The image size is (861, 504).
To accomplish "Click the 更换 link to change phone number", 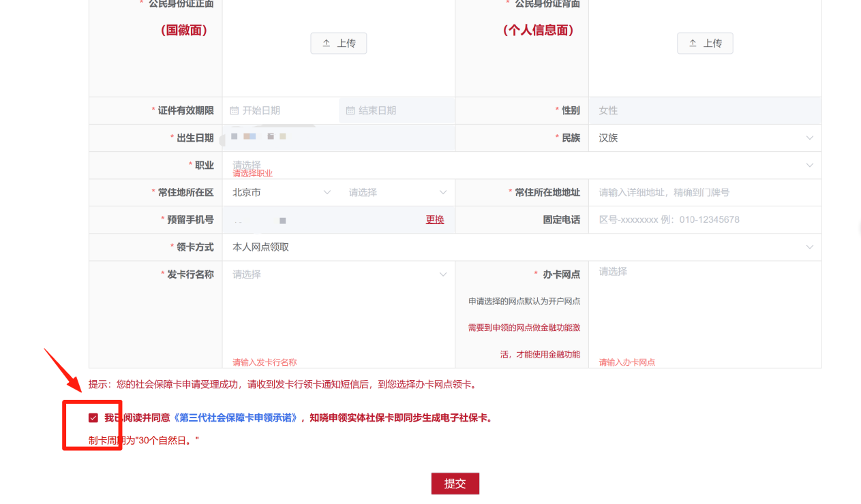I will tap(434, 219).
